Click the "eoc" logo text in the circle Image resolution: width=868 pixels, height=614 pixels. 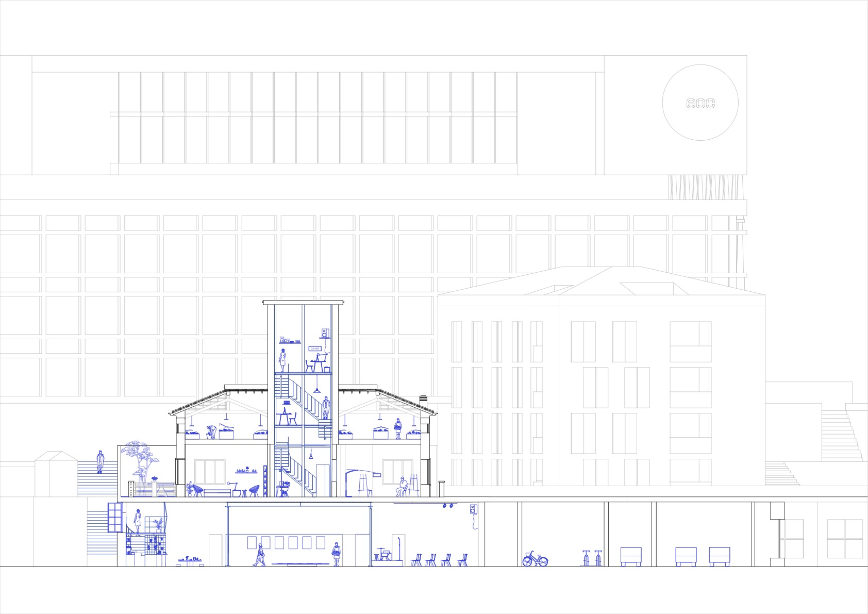(x=700, y=103)
